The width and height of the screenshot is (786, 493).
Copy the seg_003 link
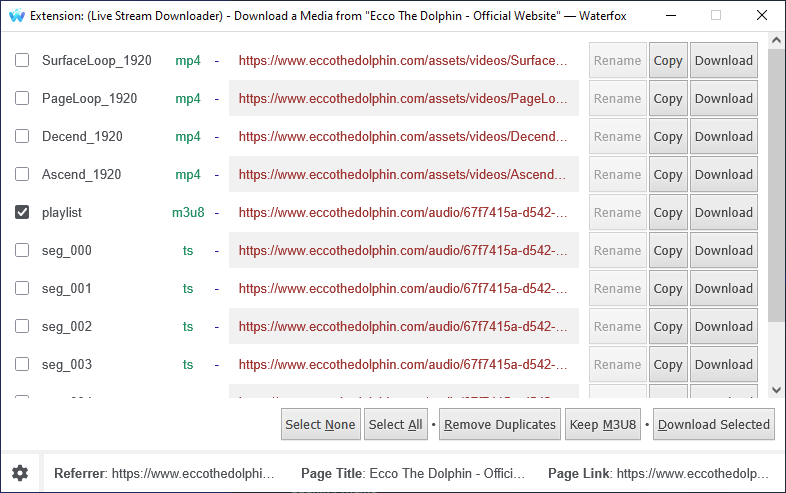(668, 365)
